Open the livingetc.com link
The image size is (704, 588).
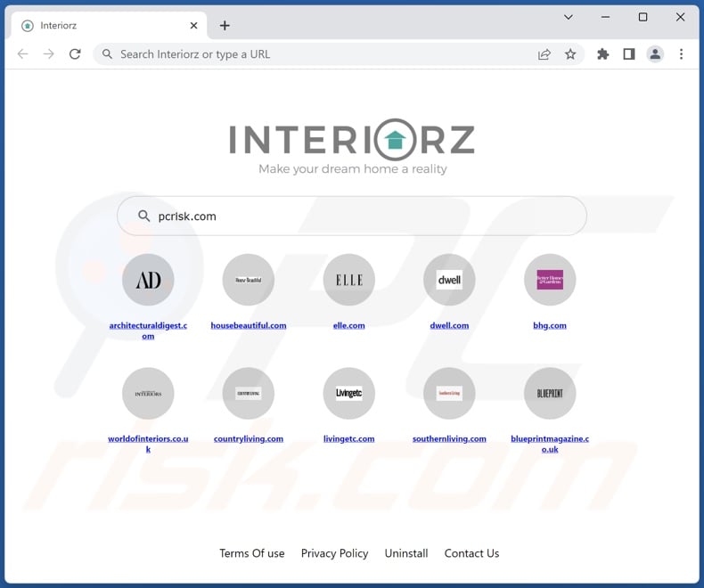point(348,438)
